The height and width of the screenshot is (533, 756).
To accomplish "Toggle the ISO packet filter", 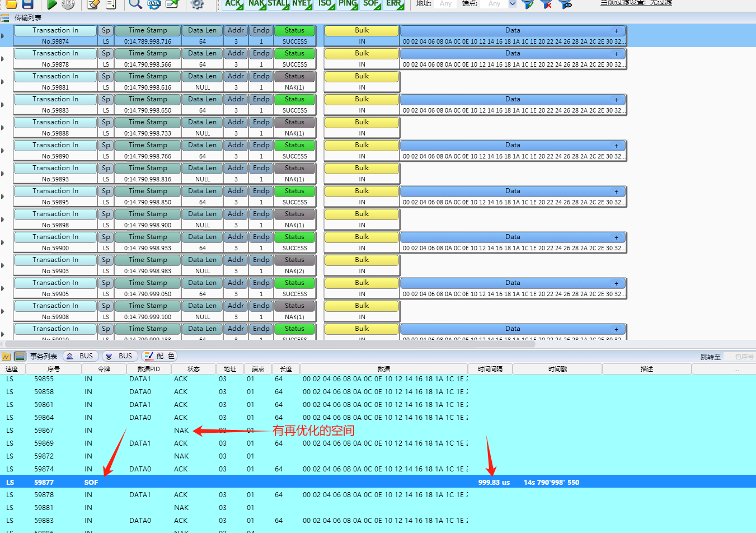I will click(325, 4).
